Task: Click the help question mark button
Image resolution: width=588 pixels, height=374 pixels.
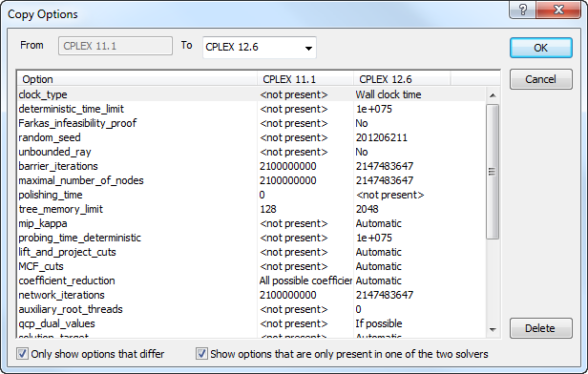Action: [523, 10]
